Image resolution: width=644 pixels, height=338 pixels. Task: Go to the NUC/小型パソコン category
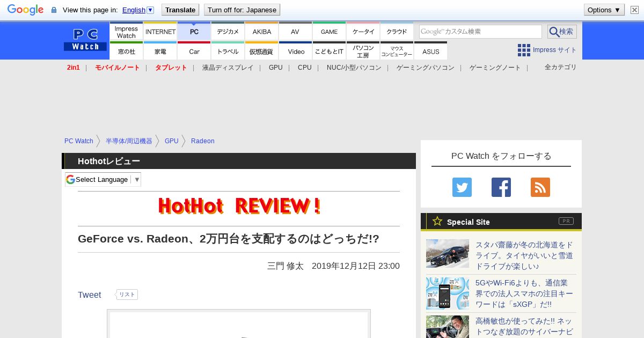click(x=354, y=68)
